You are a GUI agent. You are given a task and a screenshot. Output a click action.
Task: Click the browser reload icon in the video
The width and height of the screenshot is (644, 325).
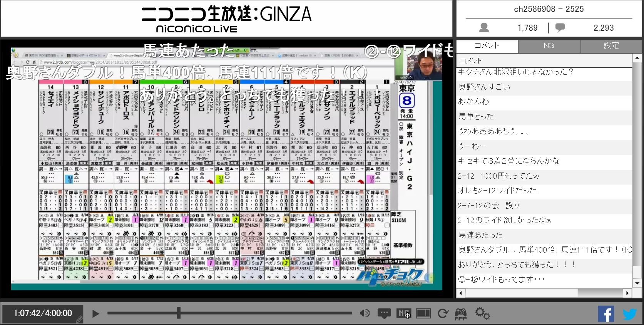28,62
